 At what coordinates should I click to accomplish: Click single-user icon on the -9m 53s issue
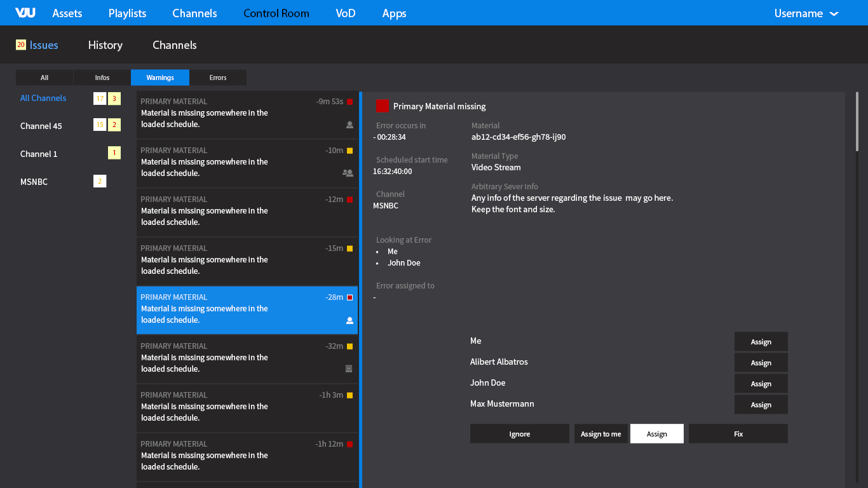click(349, 125)
